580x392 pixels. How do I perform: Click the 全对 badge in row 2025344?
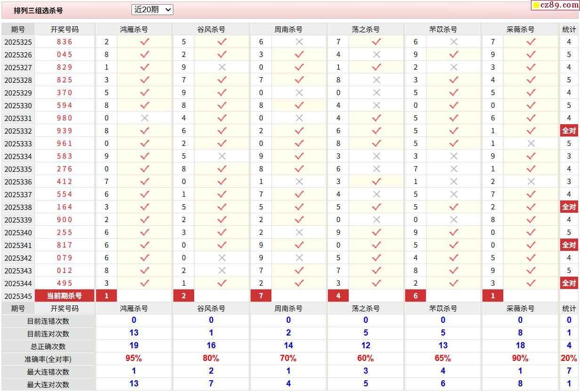point(569,283)
